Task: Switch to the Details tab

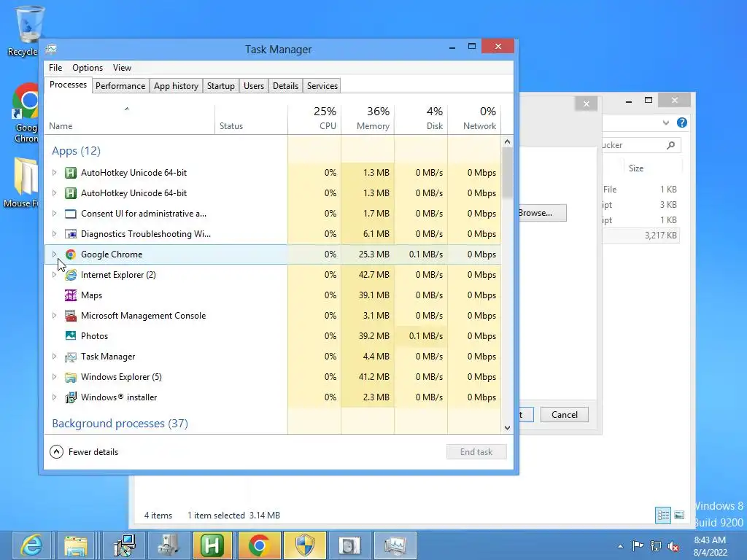Action: [x=285, y=86]
